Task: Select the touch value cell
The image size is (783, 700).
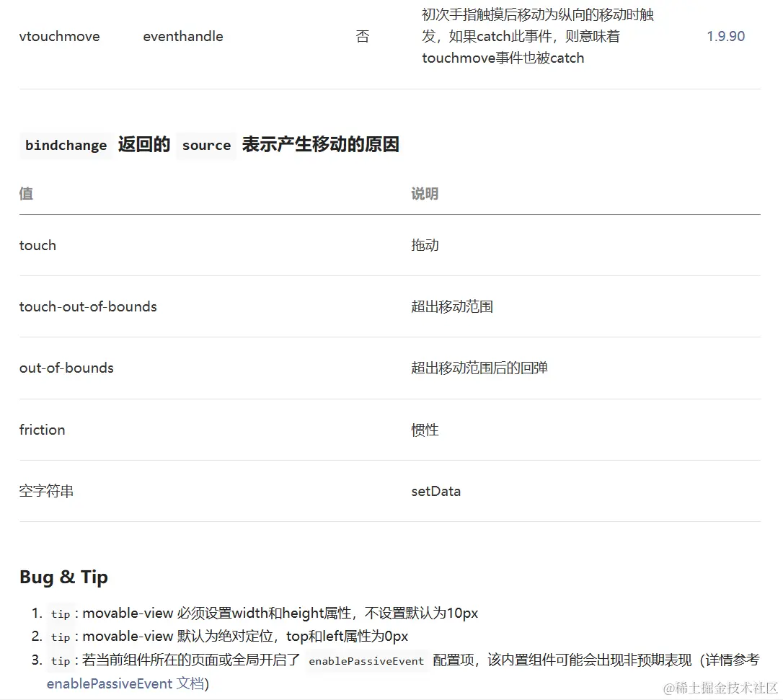Action: 37,246
